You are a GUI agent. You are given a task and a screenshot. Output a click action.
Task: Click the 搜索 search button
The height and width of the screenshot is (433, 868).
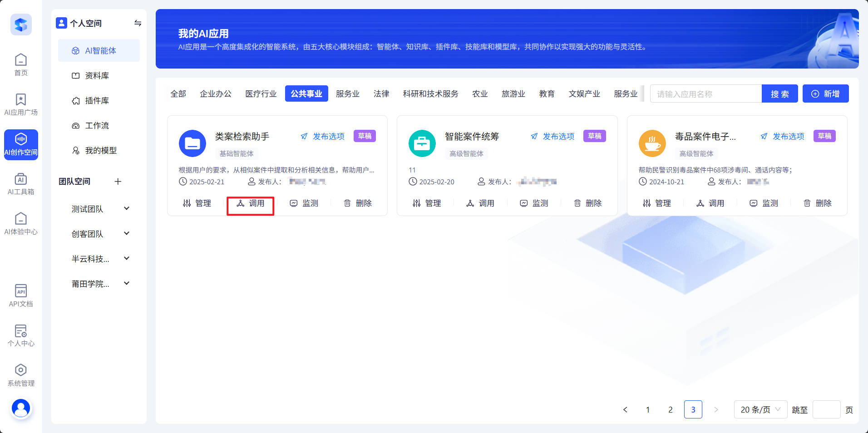(780, 93)
